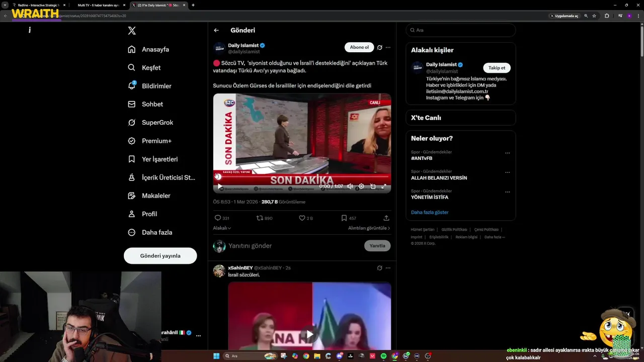The width and height of the screenshot is (644, 362).
Task: Click the share icon on the post
Action: pos(386,218)
